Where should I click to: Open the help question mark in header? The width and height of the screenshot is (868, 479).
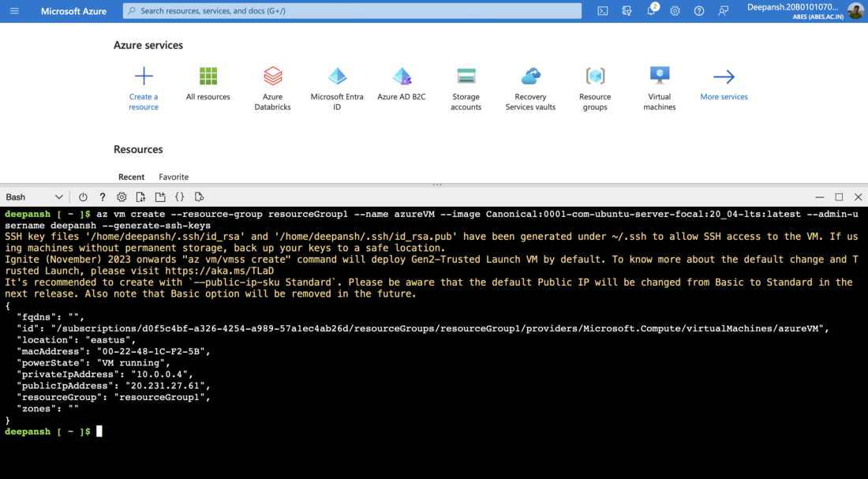699,10
